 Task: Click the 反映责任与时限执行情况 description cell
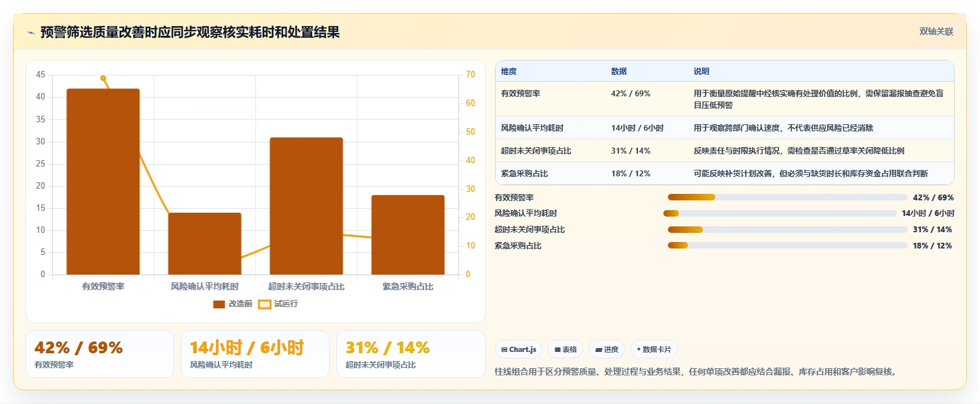coord(799,151)
